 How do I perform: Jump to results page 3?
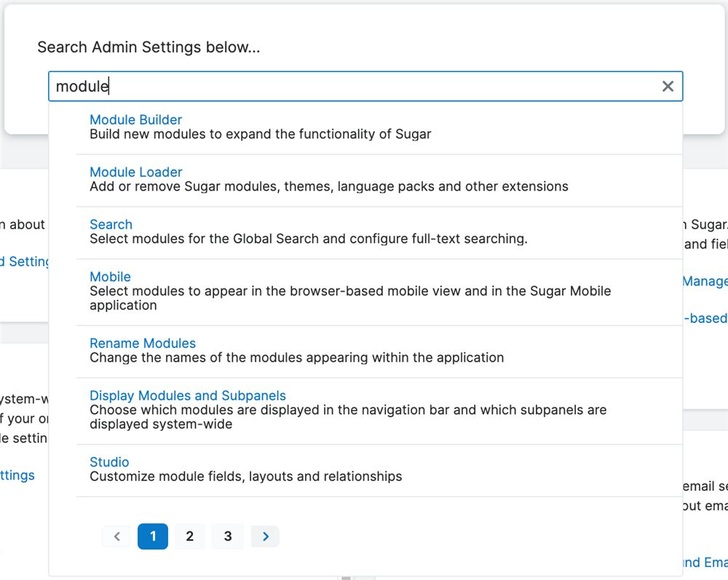point(228,536)
